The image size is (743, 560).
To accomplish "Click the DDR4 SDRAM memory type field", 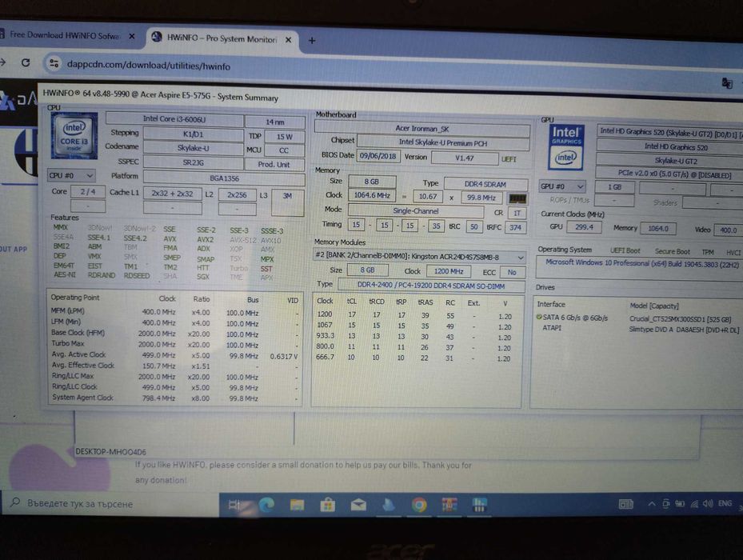I will [x=485, y=184].
